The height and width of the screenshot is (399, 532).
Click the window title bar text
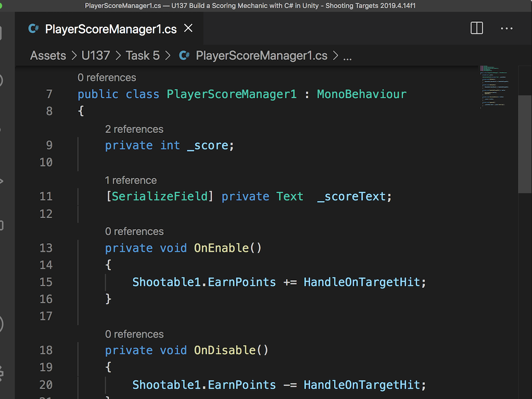250,5
